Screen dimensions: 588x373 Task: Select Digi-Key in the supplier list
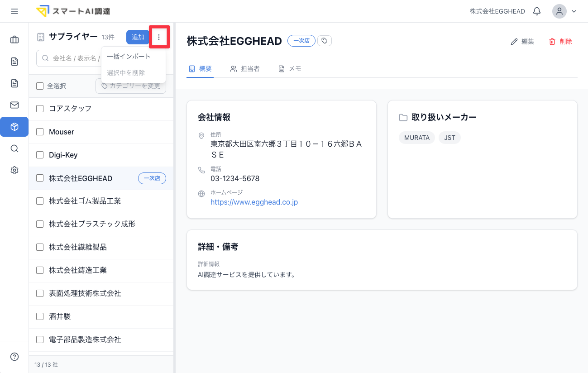click(x=101, y=155)
